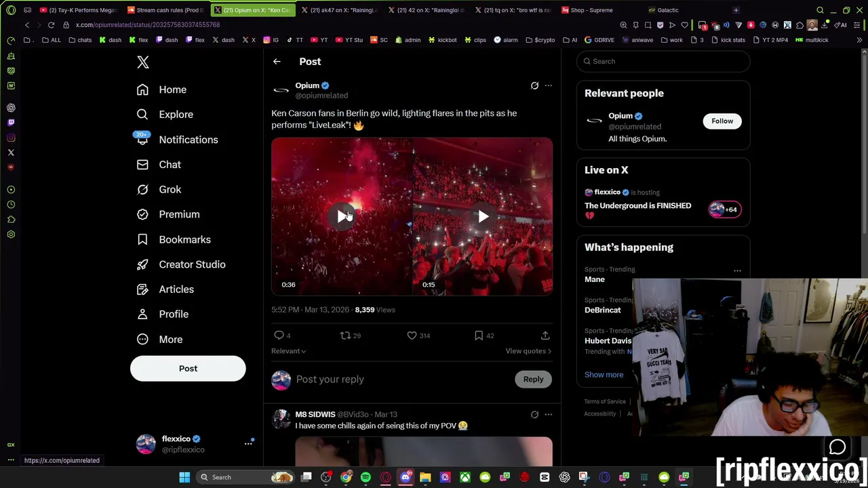Viewport: 868px width, 488px height.
Task: Open three-dot menu beside Mane trend
Action: tap(737, 271)
